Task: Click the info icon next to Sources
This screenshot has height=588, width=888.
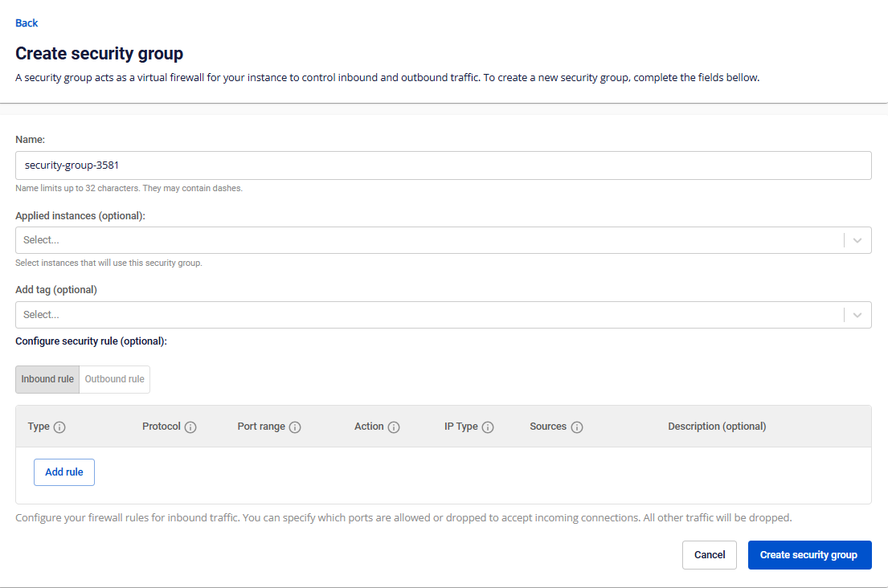Action: coord(577,427)
